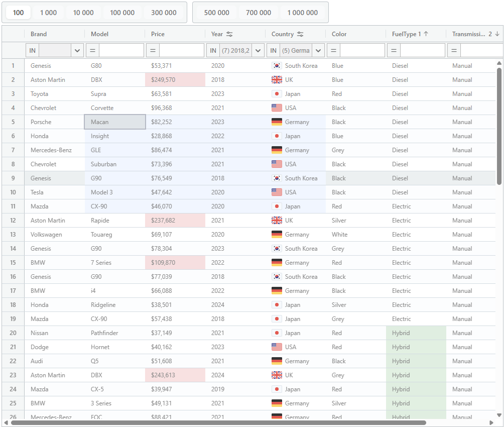Screen dimensions: 504x427
Task: Click the $249,570 price cell
Action: [x=175, y=80]
